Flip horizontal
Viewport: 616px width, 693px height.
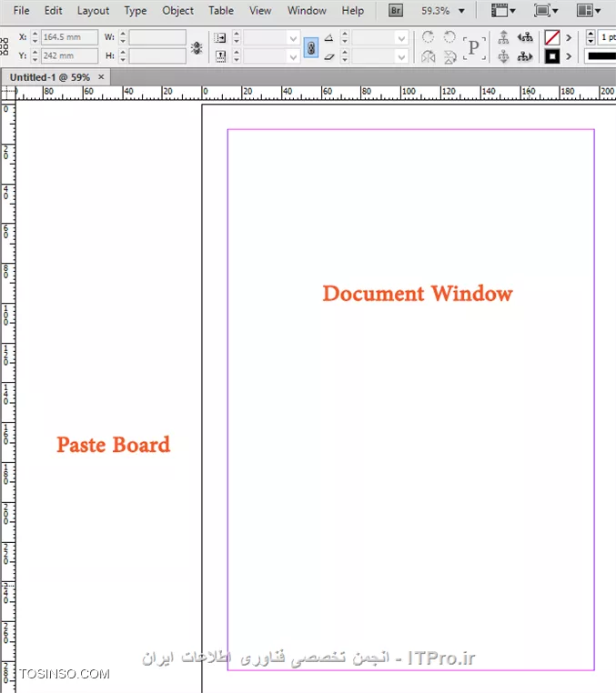pos(428,56)
